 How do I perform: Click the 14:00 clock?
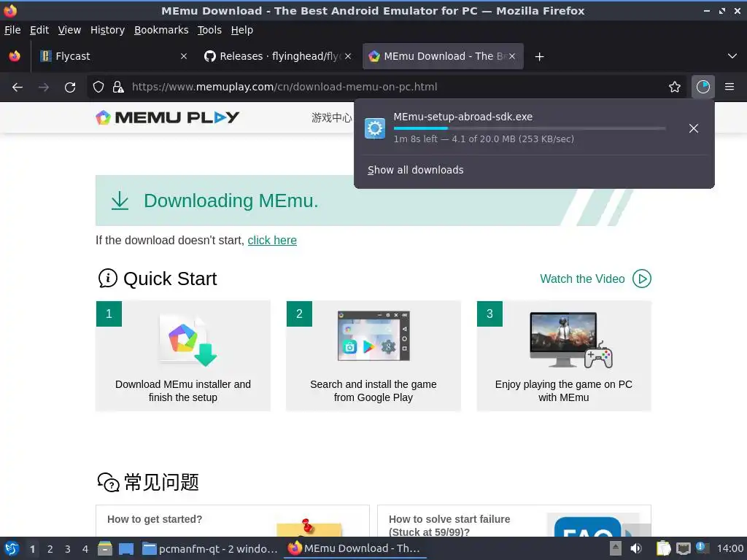coord(729,548)
